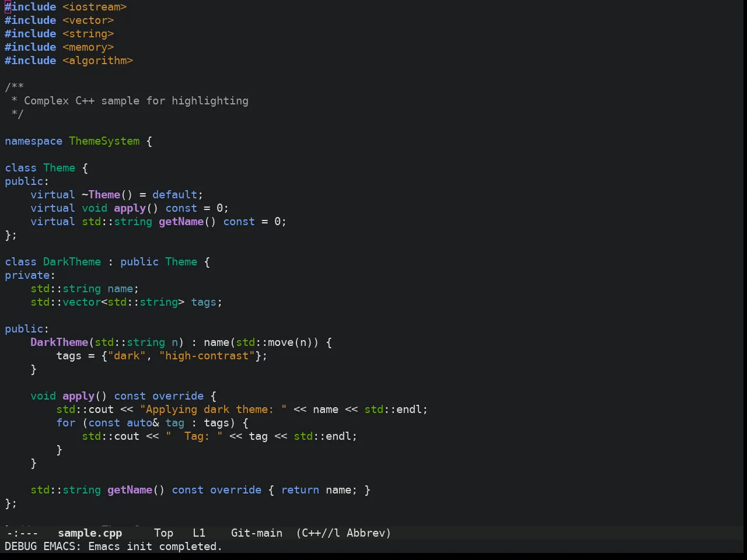747x560 pixels.
Task: Click 'auto&' in the for loop
Action: tap(142, 423)
